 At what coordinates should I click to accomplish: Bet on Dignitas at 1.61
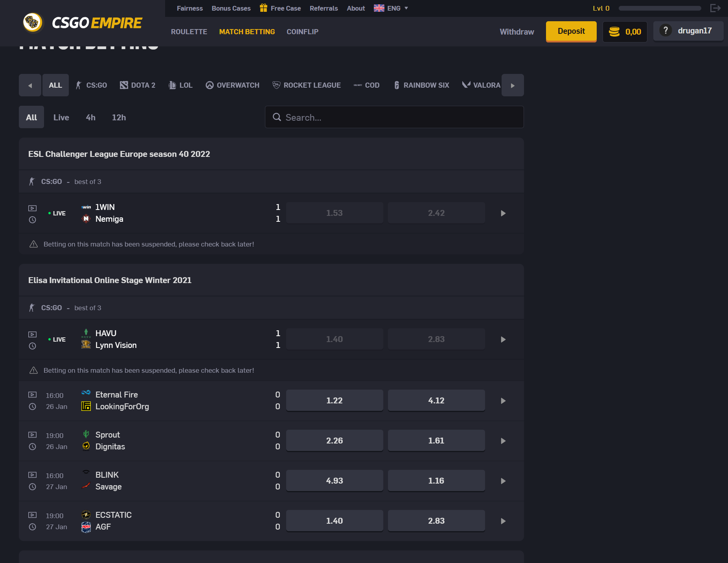[436, 441]
